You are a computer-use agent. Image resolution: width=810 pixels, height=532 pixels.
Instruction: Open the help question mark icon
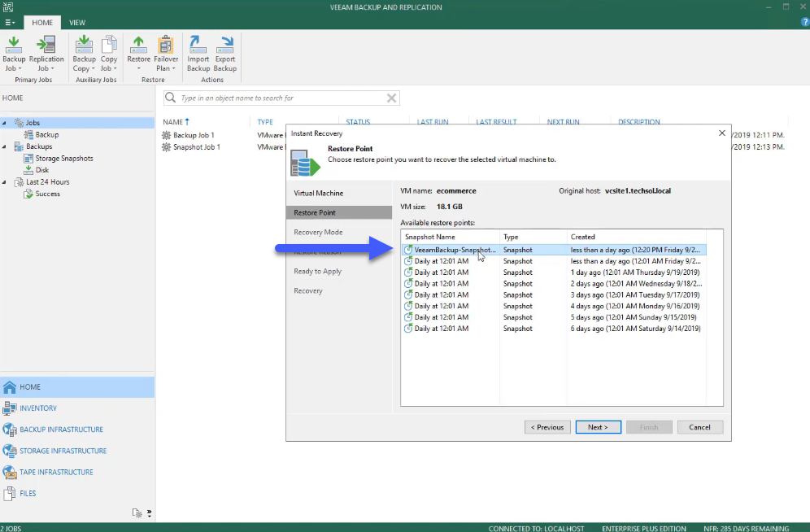pos(805,22)
